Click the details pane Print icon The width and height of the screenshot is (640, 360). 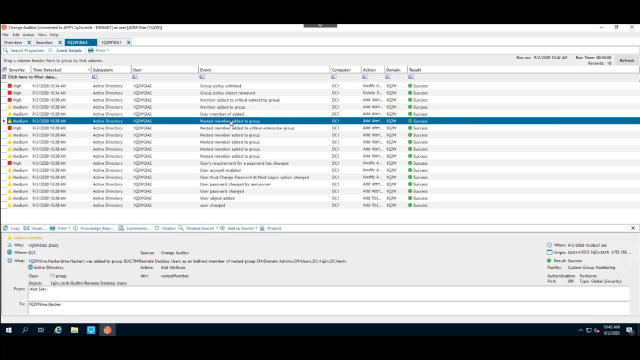coord(52,228)
